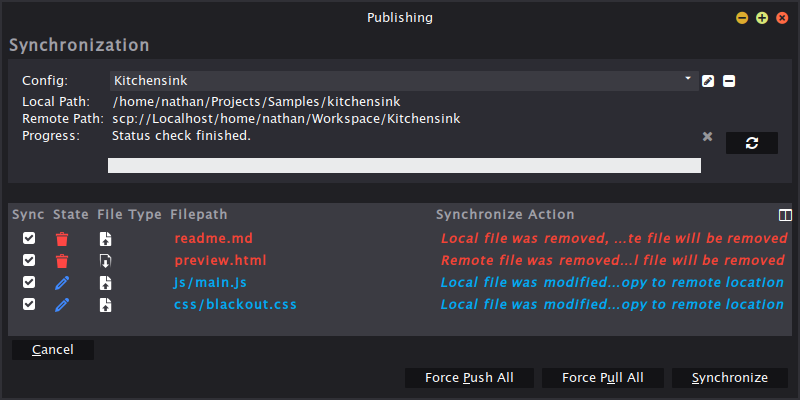Click download file type icon for preview.html

(x=105, y=261)
